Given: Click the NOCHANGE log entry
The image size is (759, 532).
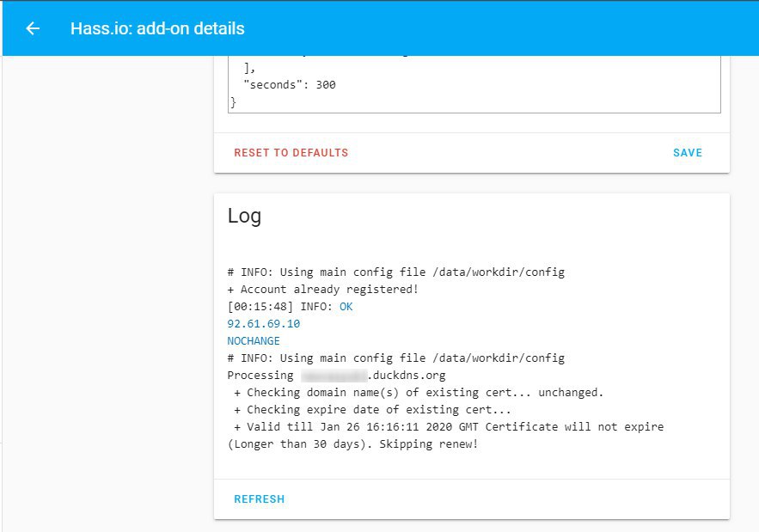Looking at the screenshot, I should 254,341.
